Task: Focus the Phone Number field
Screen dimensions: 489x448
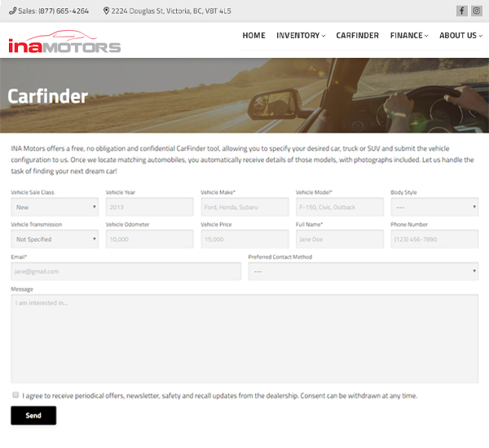Action: pyautogui.click(x=434, y=239)
